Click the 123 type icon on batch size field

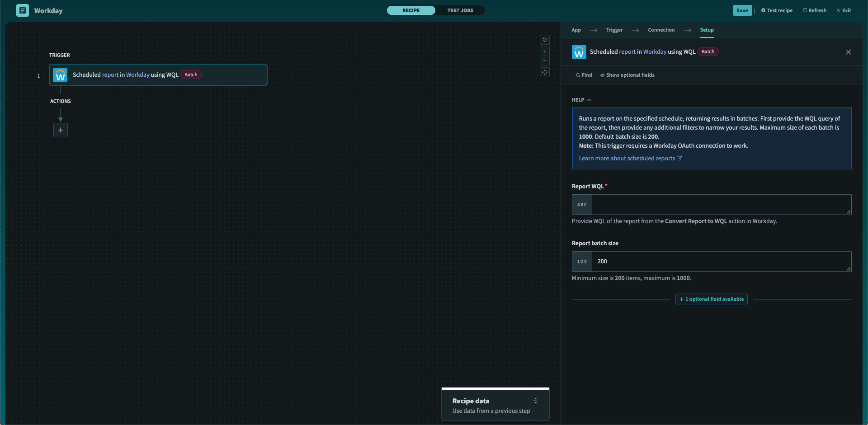pyautogui.click(x=581, y=261)
